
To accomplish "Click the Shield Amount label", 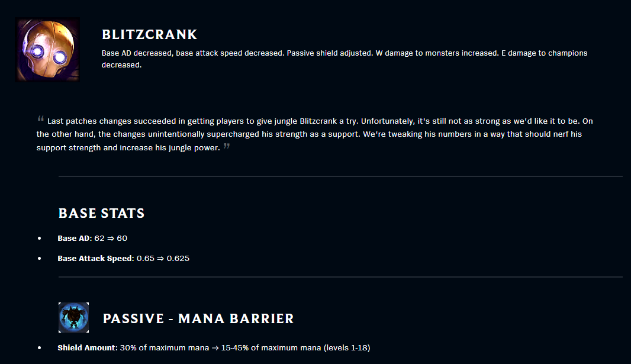I will pyautogui.click(x=86, y=347).
